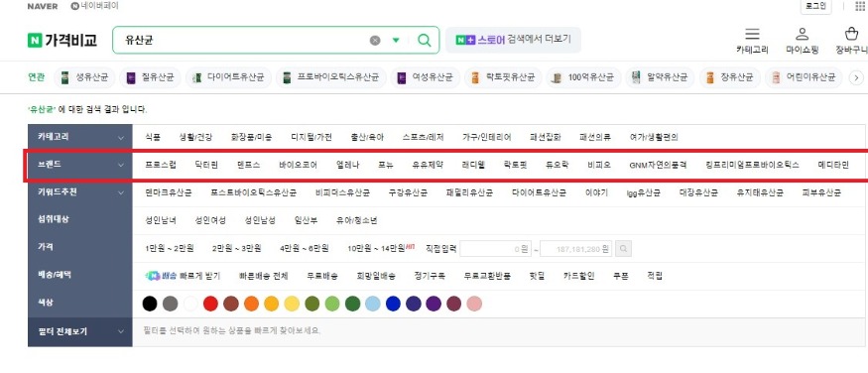Filter by 디지털/가전 category
This screenshot has width=868, height=373.
[311, 137]
